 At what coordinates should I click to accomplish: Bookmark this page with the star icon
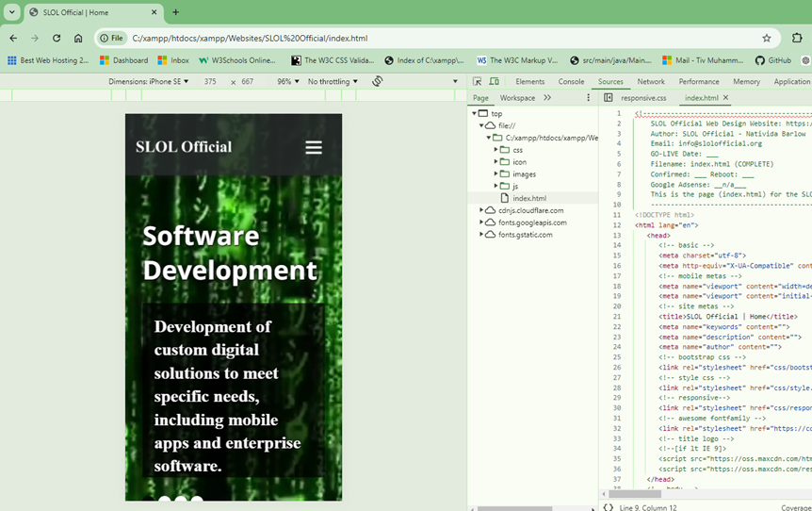(x=767, y=38)
